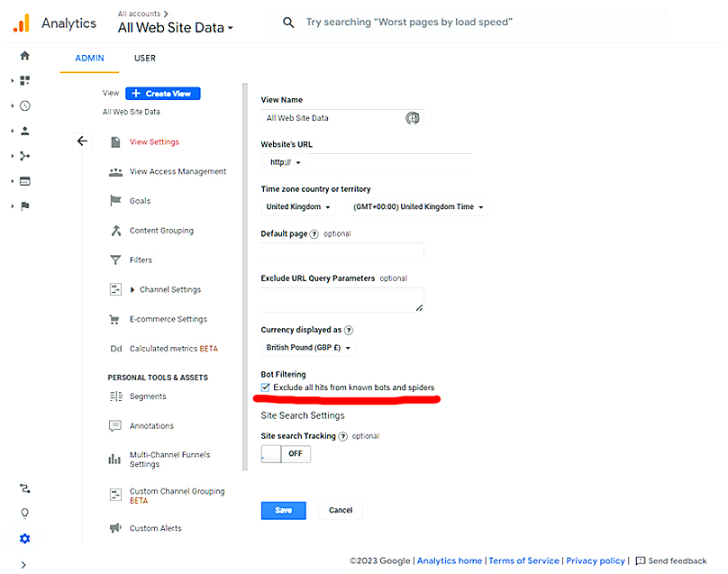The image size is (728, 574).
Task: Click the Custom Alerts megaphone icon
Action: point(115,528)
